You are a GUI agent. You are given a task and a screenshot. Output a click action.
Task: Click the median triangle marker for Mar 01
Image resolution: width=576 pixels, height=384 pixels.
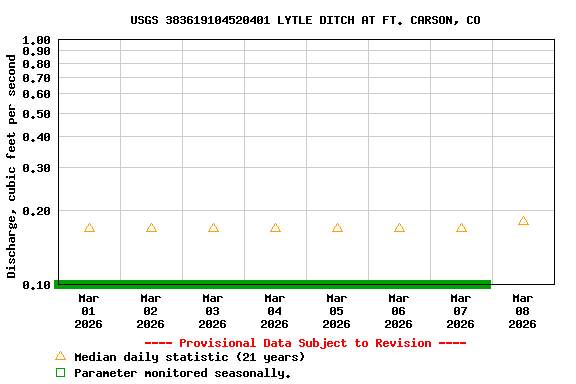pyautogui.click(x=89, y=228)
